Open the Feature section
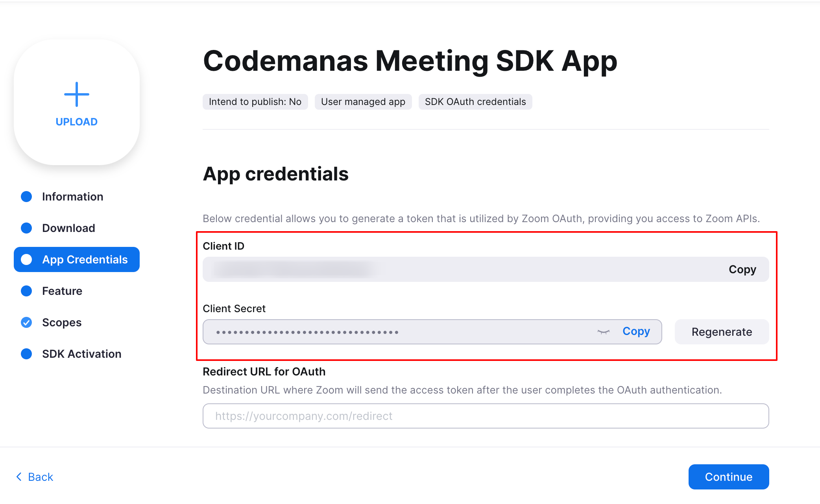The image size is (820, 504). (x=62, y=291)
